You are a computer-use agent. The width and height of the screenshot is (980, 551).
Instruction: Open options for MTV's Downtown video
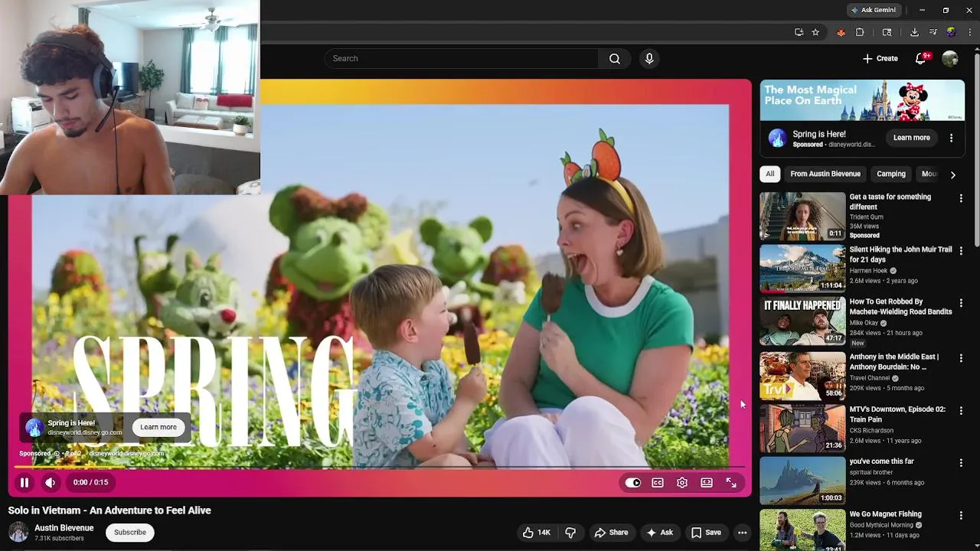(x=961, y=411)
